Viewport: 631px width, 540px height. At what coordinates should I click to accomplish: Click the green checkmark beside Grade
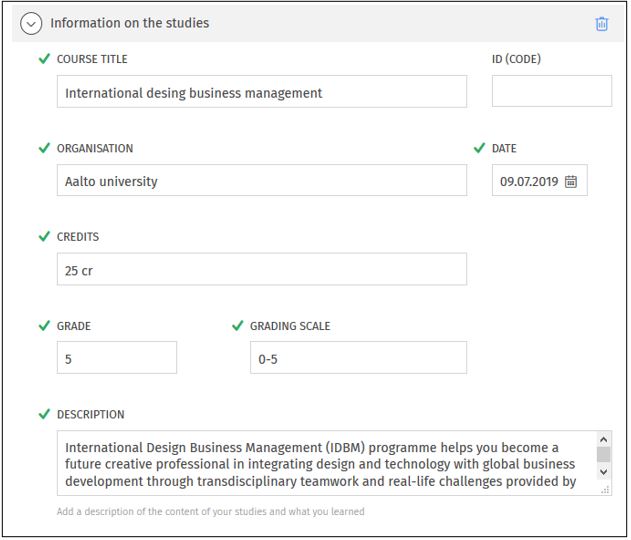click(44, 325)
